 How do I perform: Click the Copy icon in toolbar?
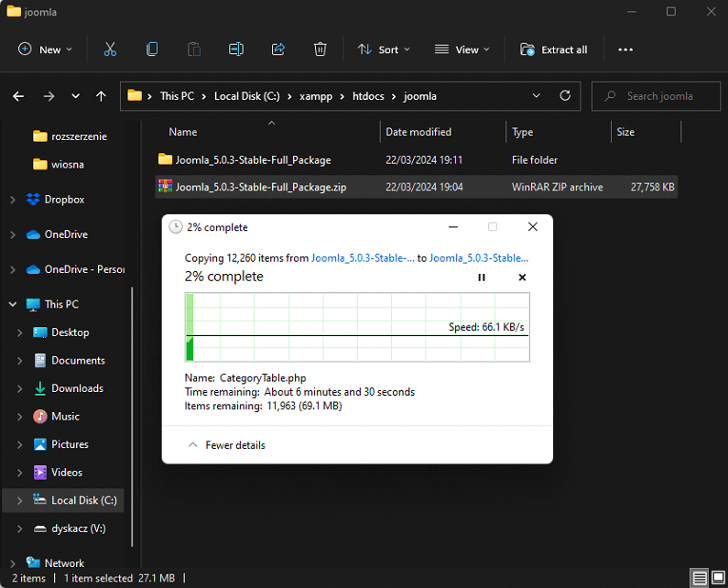click(x=152, y=49)
